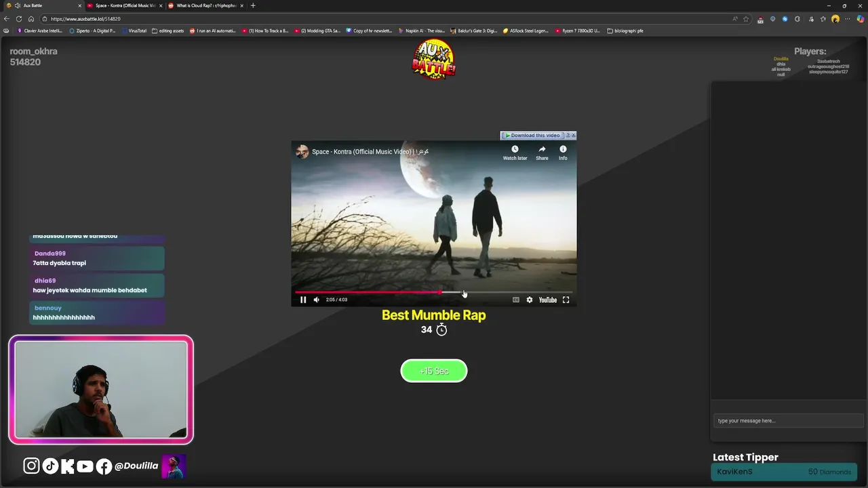Switch to the Aux Battle tab
Image resolution: width=868 pixels, height=488 pixels.
point(44,5)
